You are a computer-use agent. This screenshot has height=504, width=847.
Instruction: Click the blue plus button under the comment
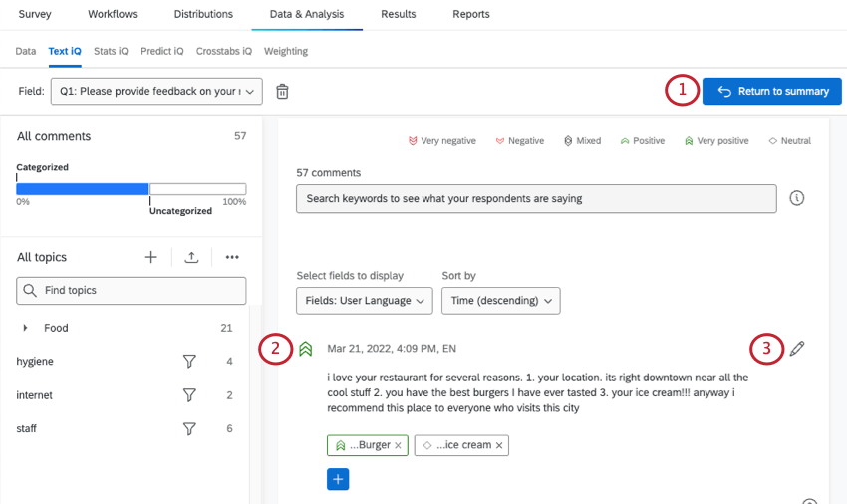[x=338, y=479]
